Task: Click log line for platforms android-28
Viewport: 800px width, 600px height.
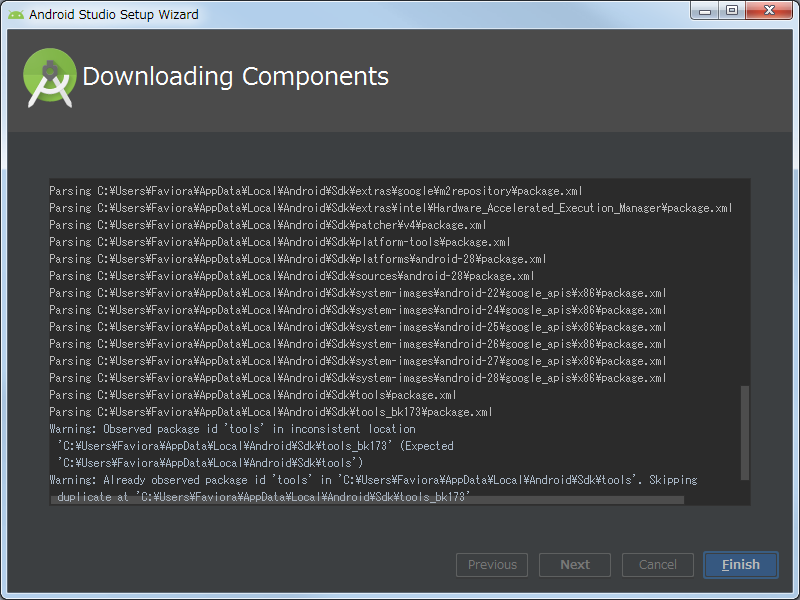Action: click(297, 259)
